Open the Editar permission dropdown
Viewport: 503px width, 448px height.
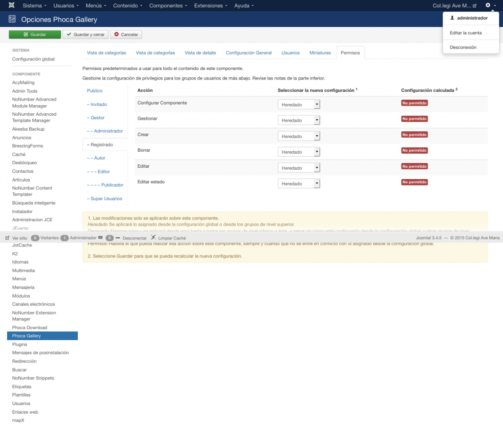pyautogui.click(x=299, y=168)
